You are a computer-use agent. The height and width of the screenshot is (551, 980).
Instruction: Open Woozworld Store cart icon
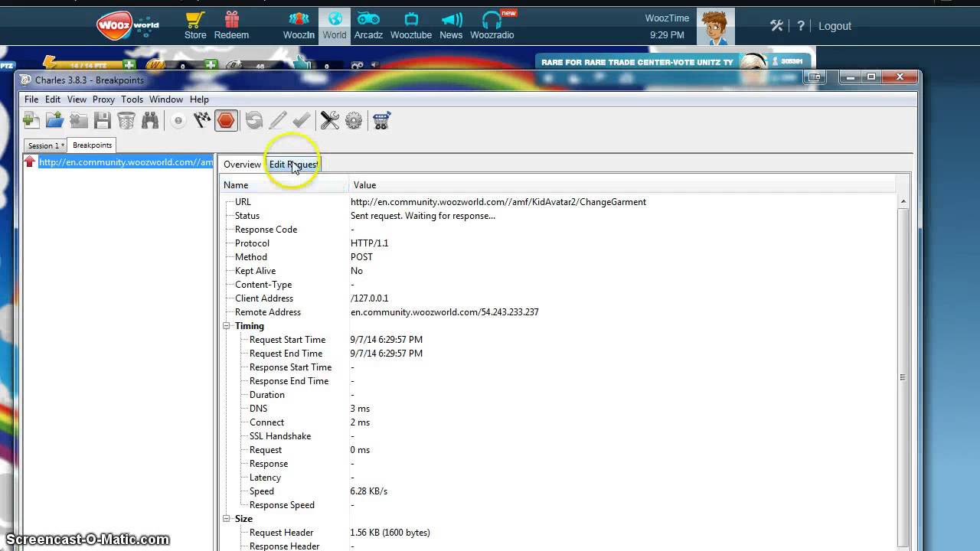coord(195,25)
